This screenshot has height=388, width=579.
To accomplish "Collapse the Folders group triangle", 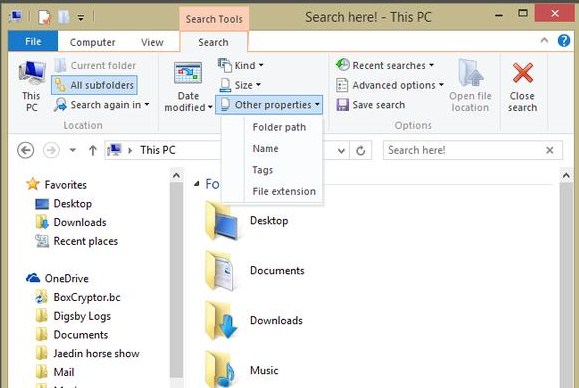I will [x=197, y=183].
